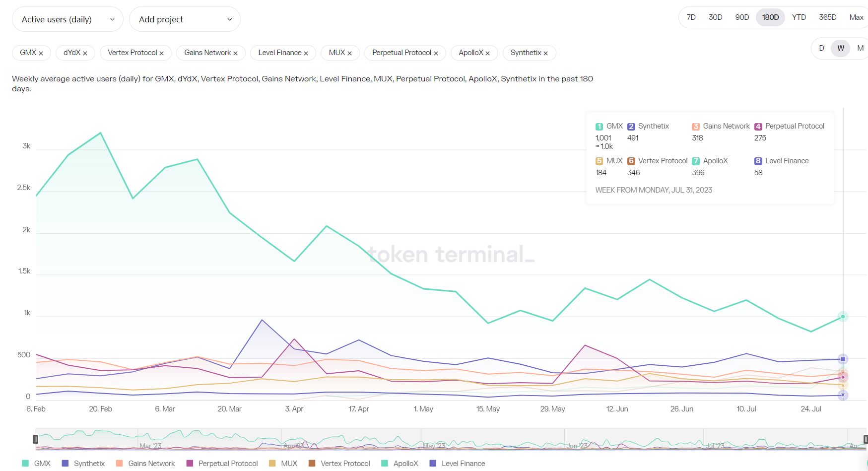Switch to the 365D time range
Viewport: 868px width, 471px height.
point(827,17)
